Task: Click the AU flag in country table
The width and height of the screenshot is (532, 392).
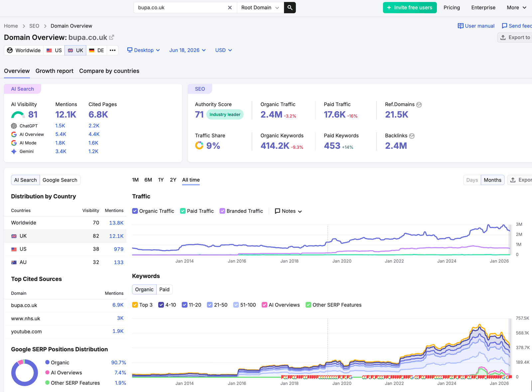Action: point(14,262)
